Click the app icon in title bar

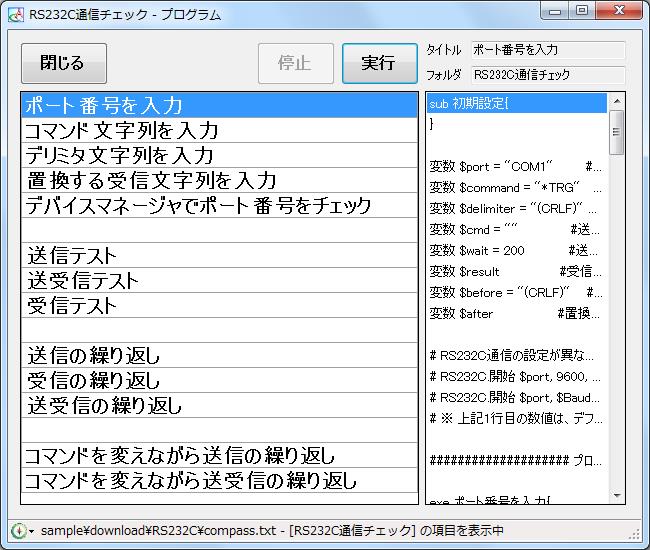(15, 13)
